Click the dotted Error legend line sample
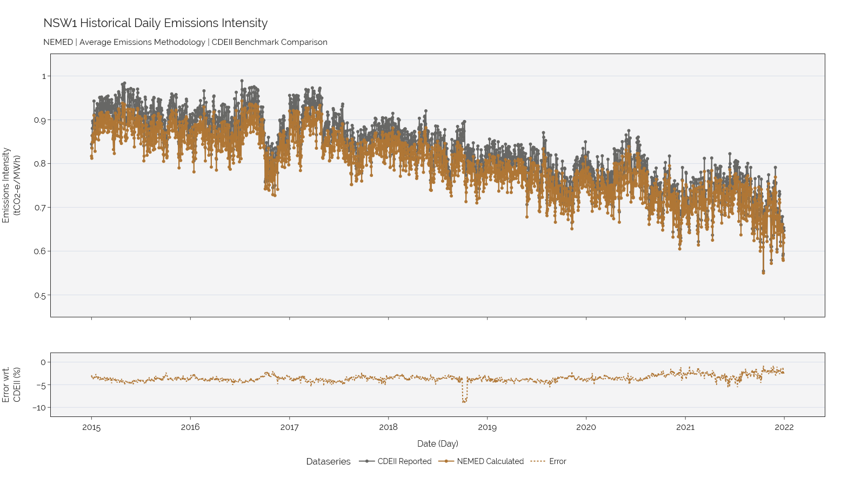868x477 pixels. click(x=538, y=461)
